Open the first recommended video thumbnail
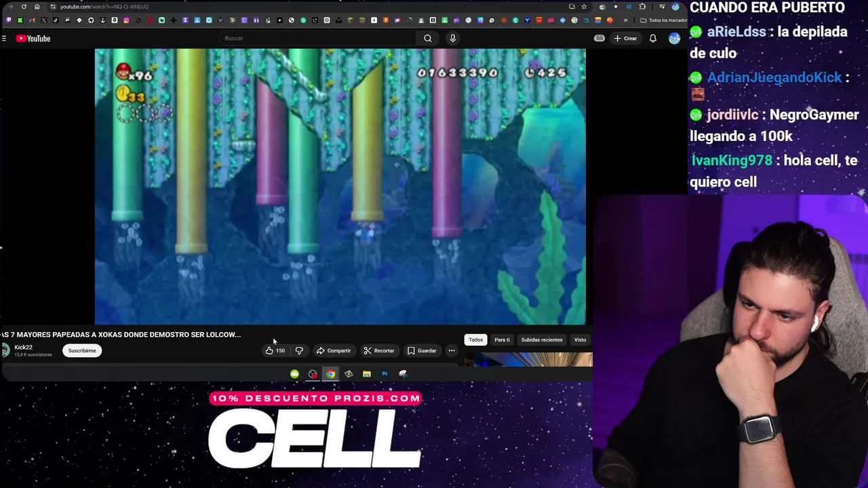 click(529, 359)
